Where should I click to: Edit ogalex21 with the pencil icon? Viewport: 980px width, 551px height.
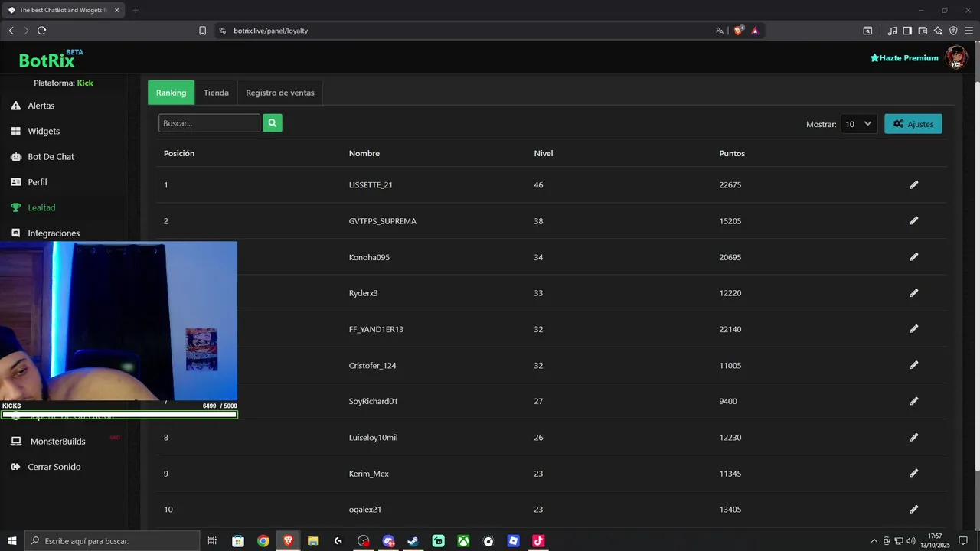(x=913, y=509)
